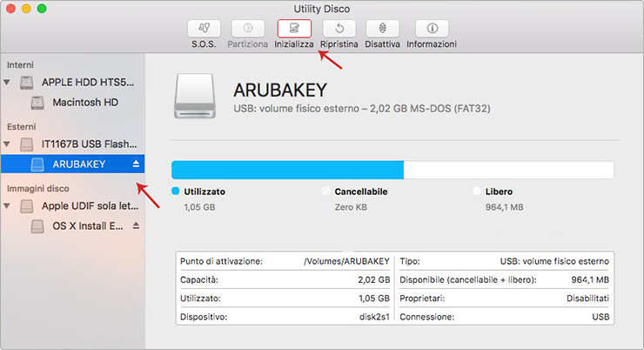Click the Apple UDIF disk image icon

tap(27, 205)
